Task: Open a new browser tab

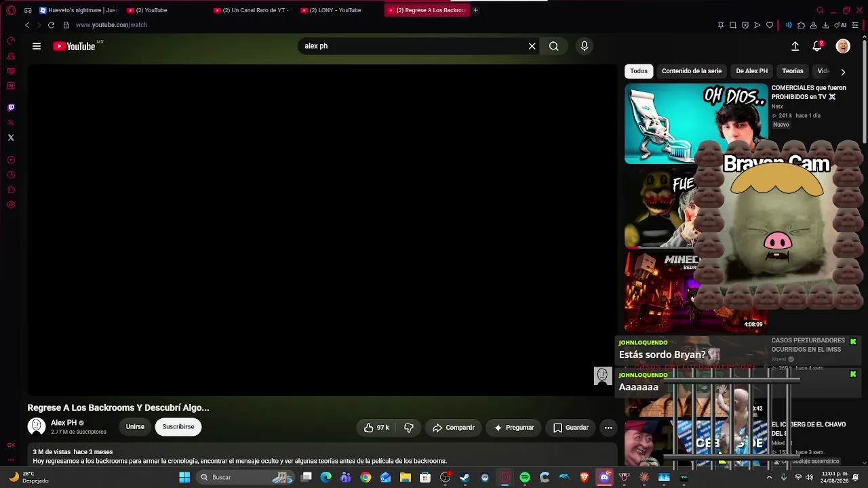Action: pos(475,10)
